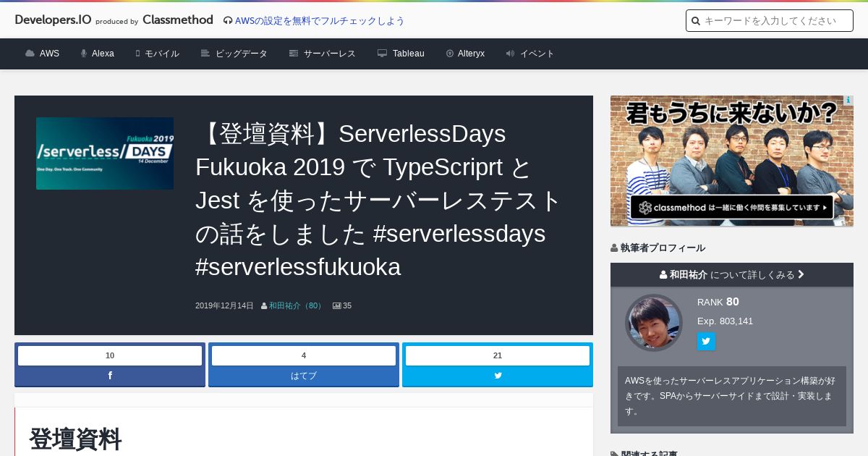Open the AWS category in the navigation bar
This screenshot has width=868, height=456.
click(x=49, y=54)
